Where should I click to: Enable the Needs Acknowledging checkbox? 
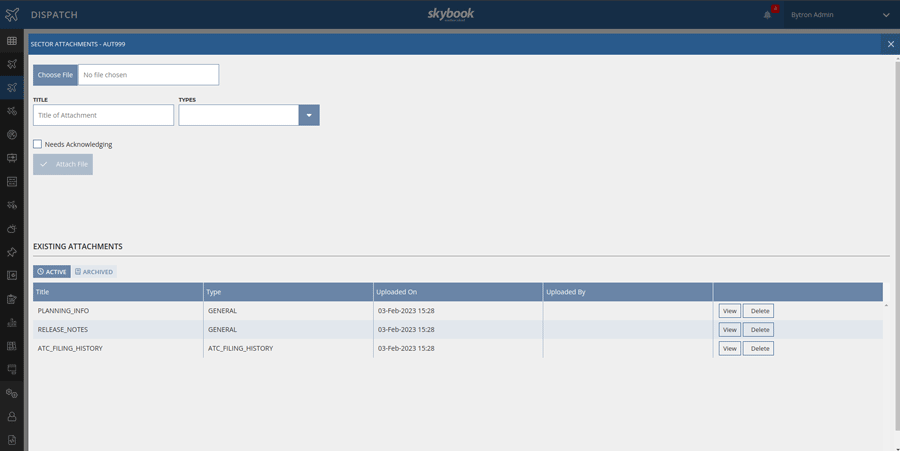tap(38, 144)
